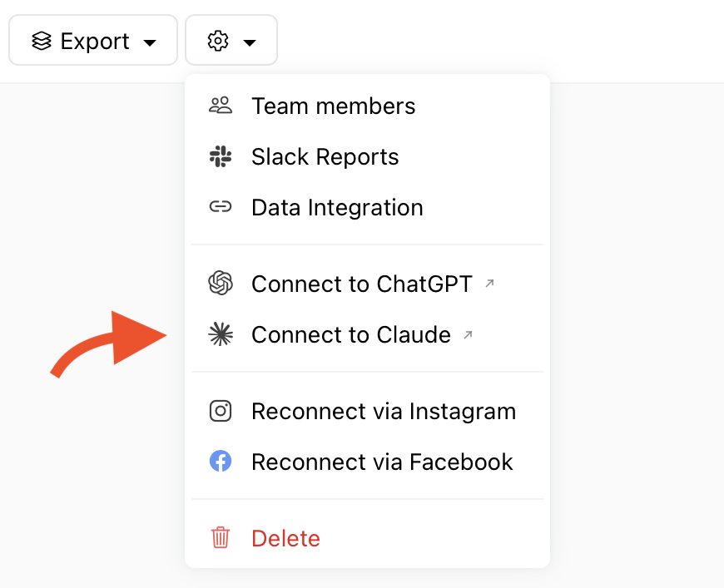Click external arrow beside Connect to ChatGPT
Screen dimensions: 724x588
(489, 284)
